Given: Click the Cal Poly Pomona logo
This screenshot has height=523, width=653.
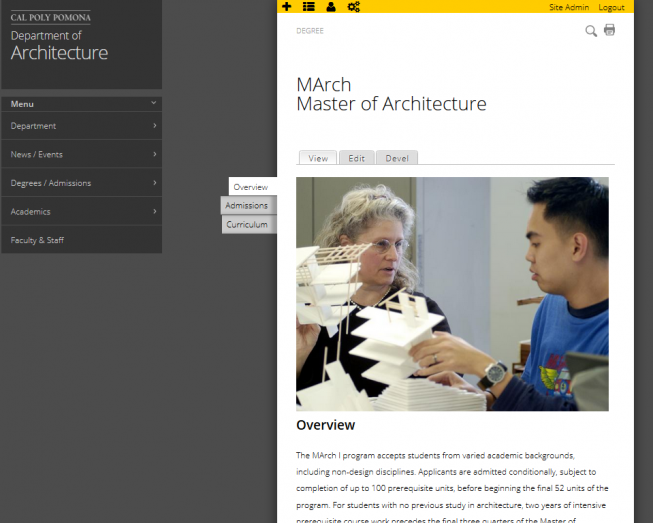Looking at the screenshot, I should point(50,17).
